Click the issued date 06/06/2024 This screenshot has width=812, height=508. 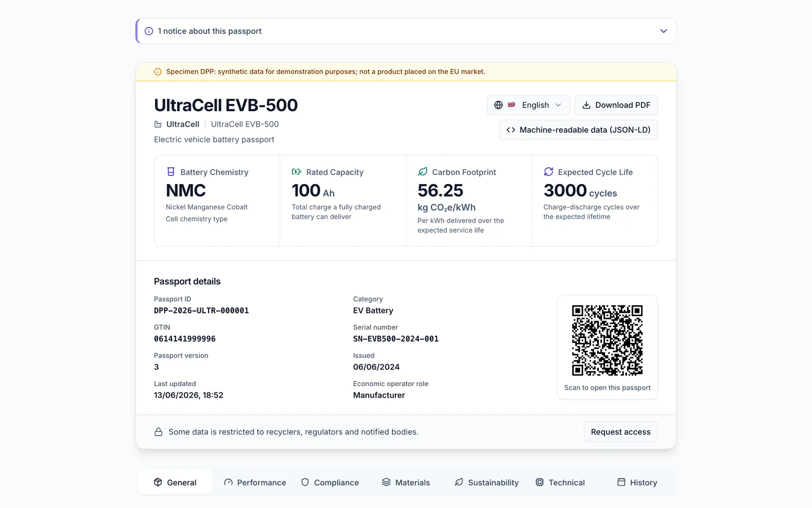click(x=376, y=367)
